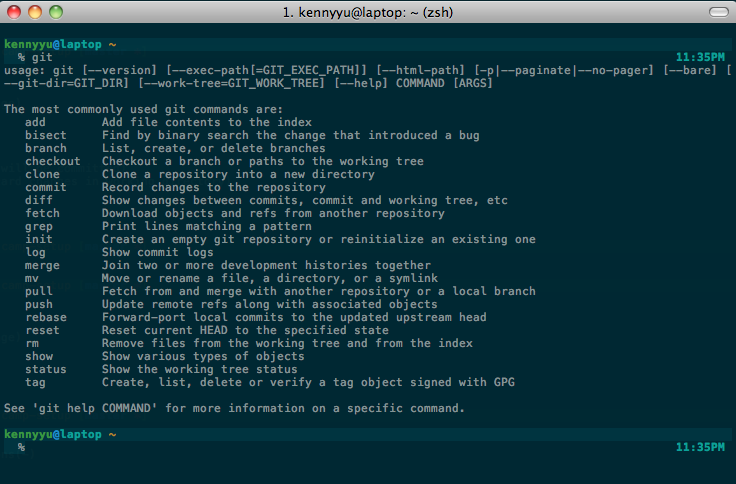736x484 pixels.
Task: Click the 'rebase' command name
Action: point(46,317)
